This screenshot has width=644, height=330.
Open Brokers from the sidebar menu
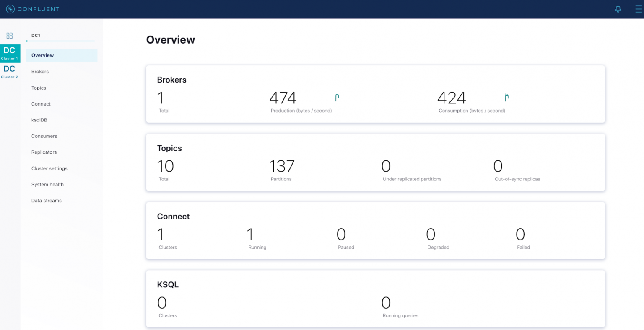[40, 71]
